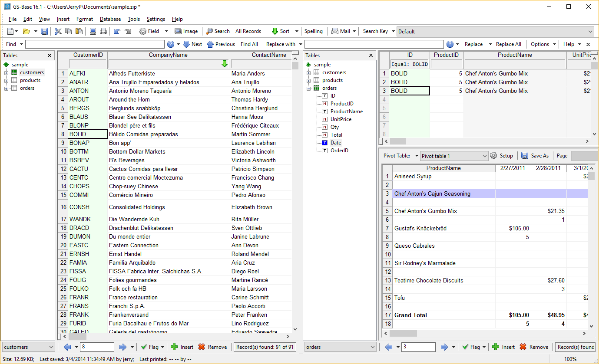Image resolution: width=599 pixels, height=364 pixels.
Task: Click the Find All button
Action: tap(249, 44)
